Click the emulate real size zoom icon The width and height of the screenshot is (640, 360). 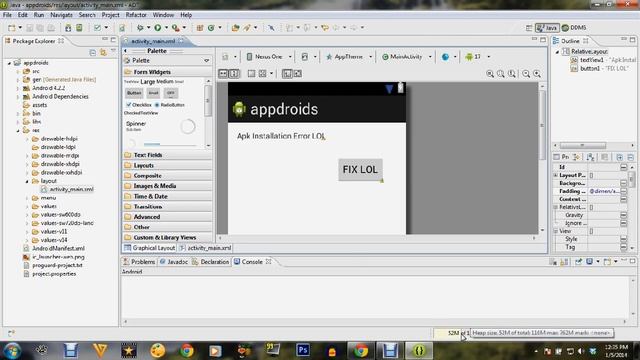pyautogui.click(x=490, y=73)
